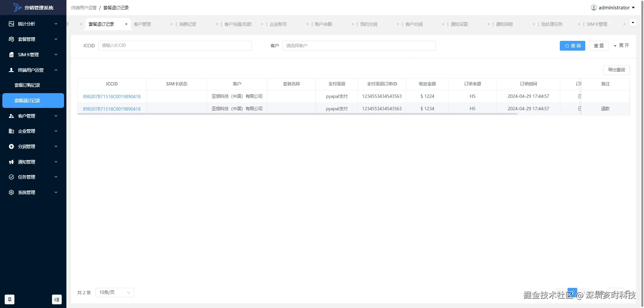This screenshot has width=644, height=308.
Task: Select 套餐退订记录 in the sidebar
Action: (33, 101)
